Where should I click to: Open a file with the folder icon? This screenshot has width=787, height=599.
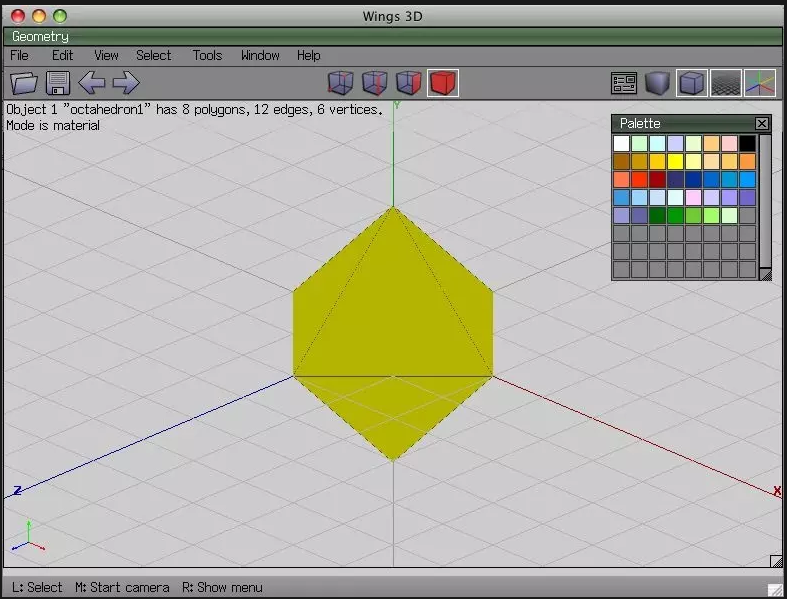pos(24,83)
